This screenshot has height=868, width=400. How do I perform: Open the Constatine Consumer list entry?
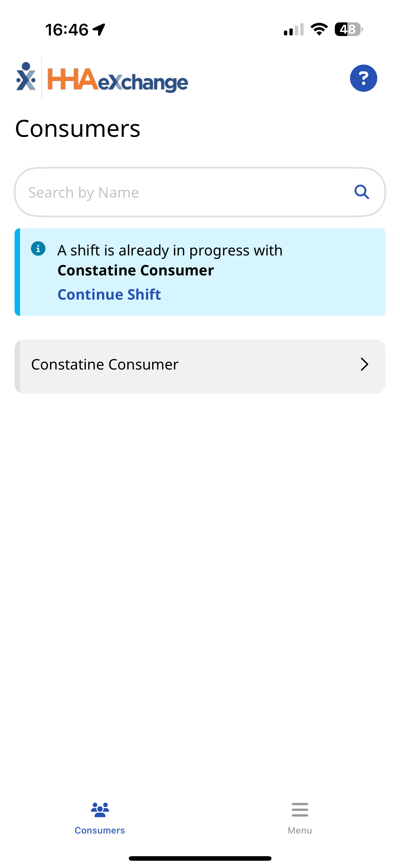[105, 364]
